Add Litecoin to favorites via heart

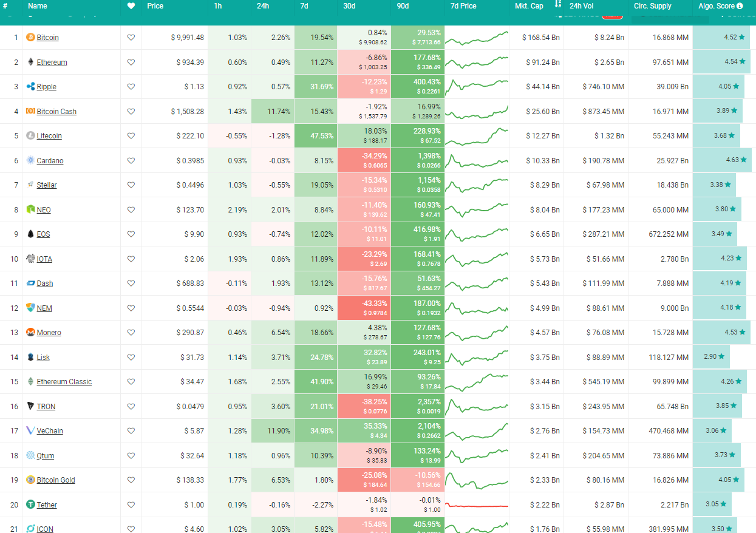tap(131, 136)
